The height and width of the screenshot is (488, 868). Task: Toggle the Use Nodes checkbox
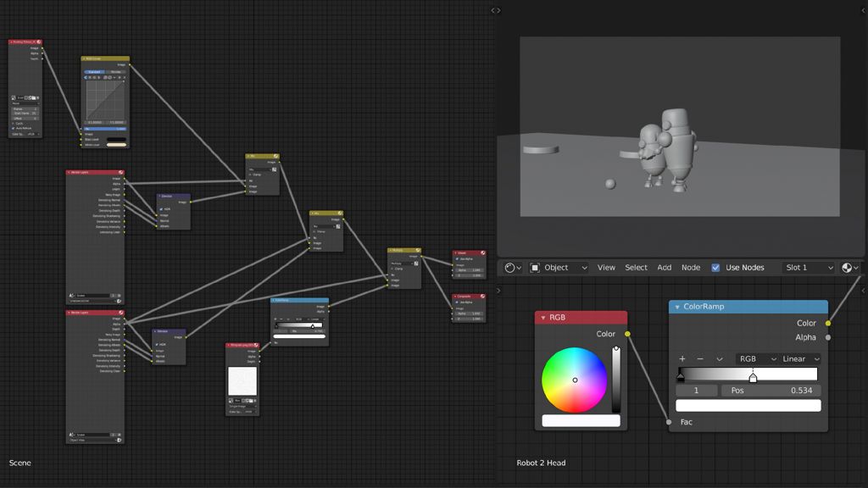point(716,268)
